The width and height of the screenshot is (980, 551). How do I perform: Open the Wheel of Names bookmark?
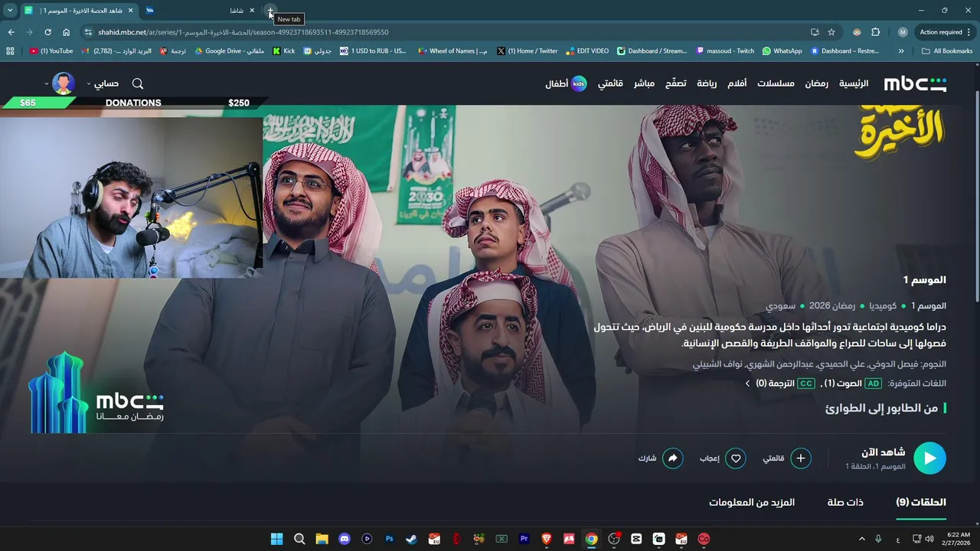point(452,51)
